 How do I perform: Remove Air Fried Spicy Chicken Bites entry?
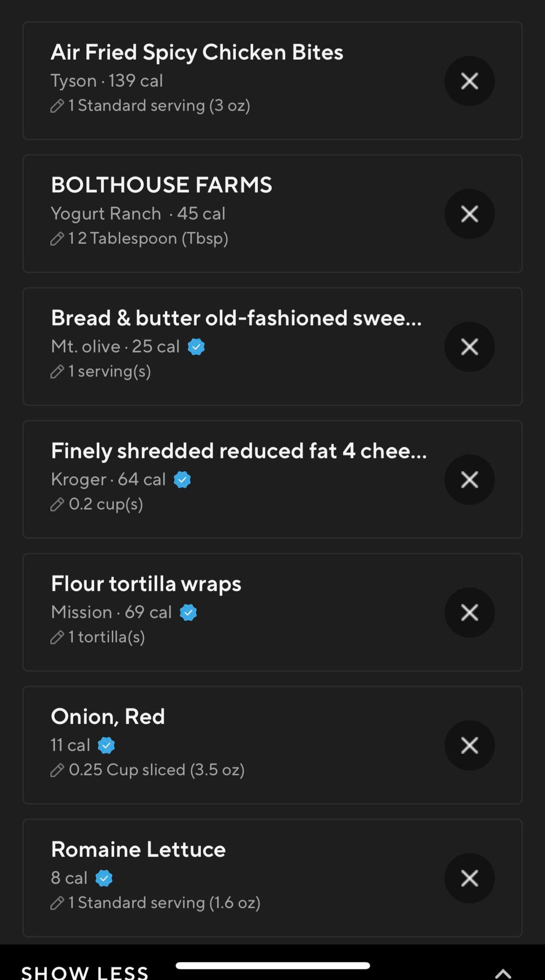pos(469,81)
